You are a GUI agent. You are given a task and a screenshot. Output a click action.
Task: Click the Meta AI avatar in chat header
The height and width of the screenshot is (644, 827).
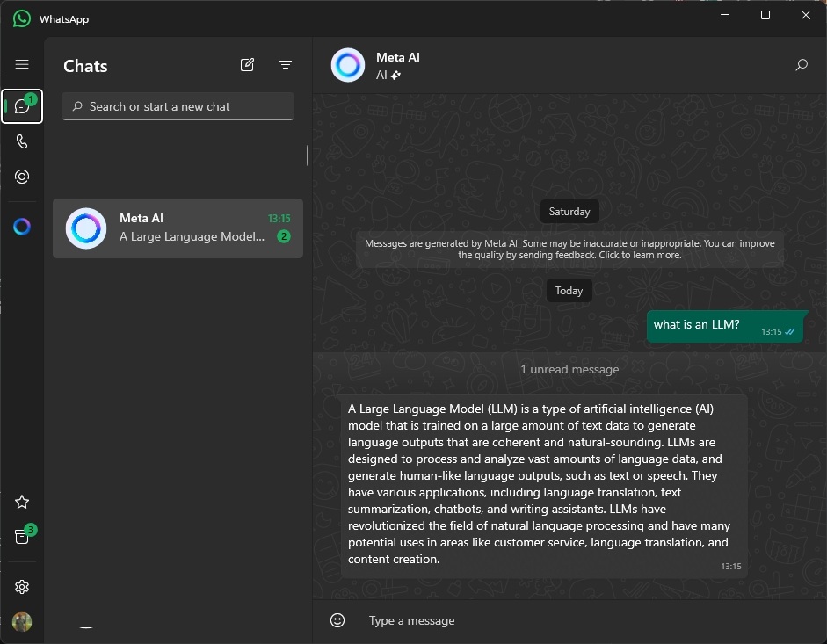pyautogui.click(x=348, y=66)
